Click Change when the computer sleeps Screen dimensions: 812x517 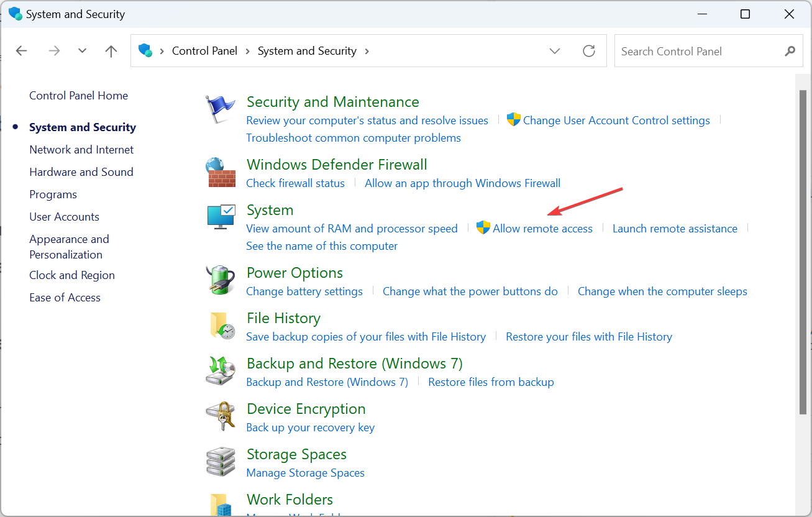pos(662,291)
